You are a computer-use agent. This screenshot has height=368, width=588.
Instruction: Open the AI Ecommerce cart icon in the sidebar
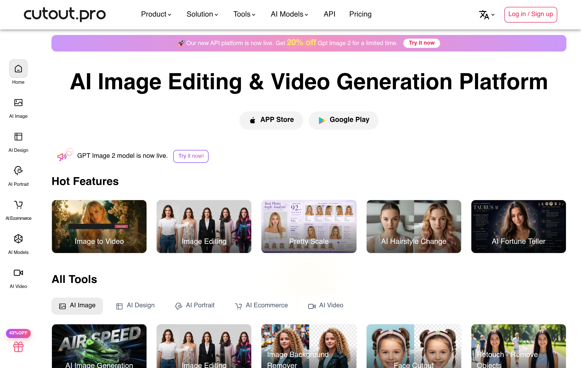(x=18, y=205)
